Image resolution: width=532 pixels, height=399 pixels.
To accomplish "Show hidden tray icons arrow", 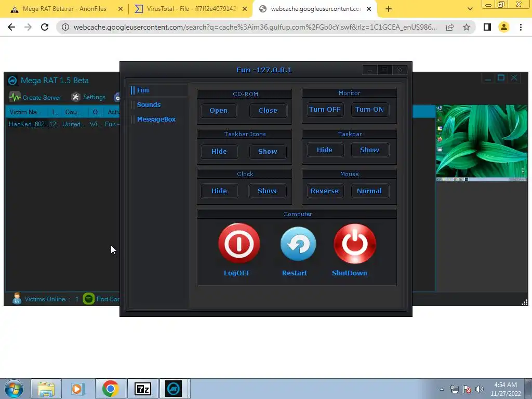I will (442, 389).
